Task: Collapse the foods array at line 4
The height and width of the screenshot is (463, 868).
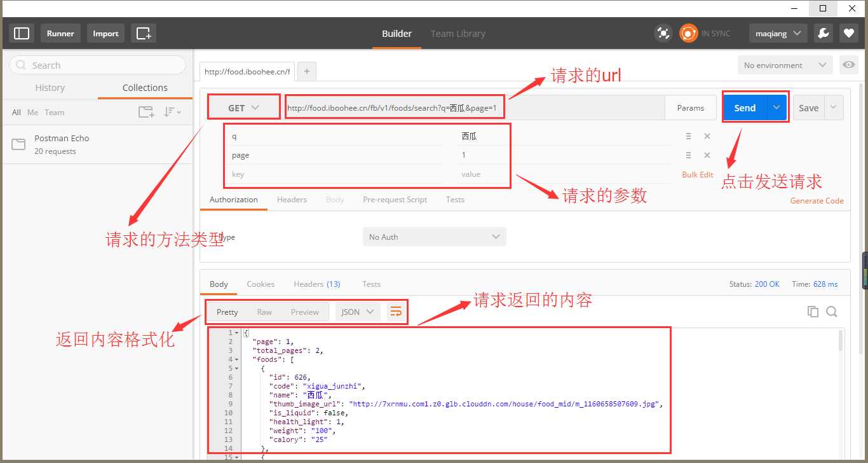Action: 236,359
